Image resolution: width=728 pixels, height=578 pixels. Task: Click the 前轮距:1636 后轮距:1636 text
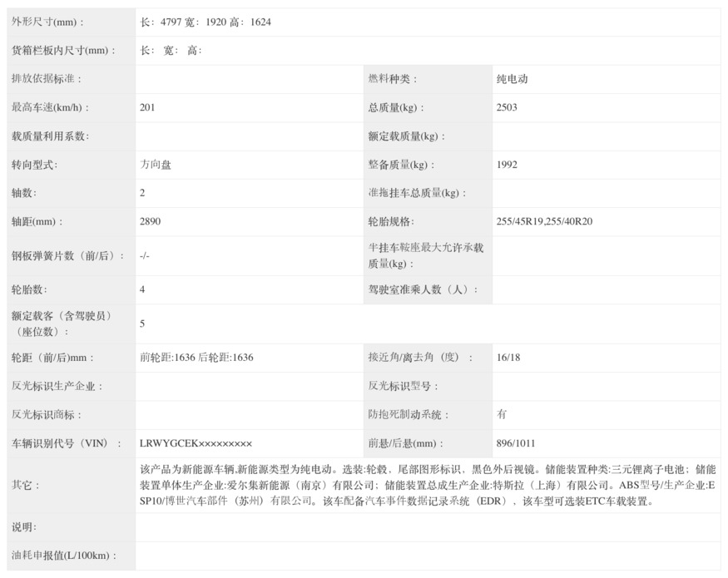[196, 358]
